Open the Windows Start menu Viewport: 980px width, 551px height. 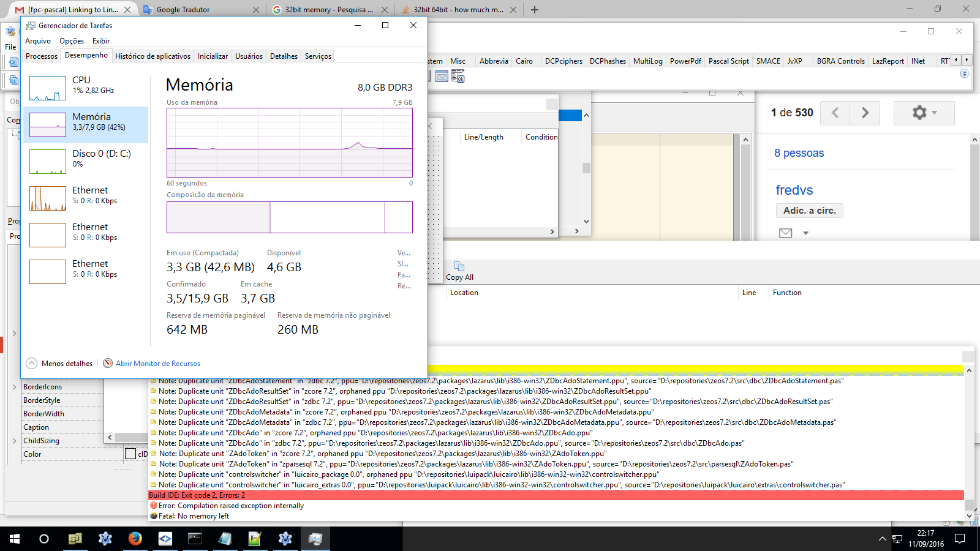(x=15, y=539)
